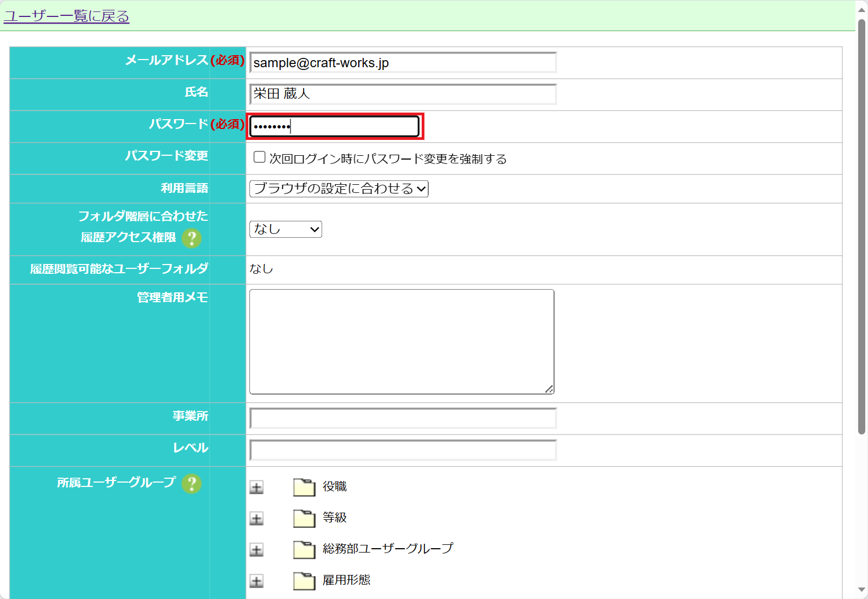Enable forced password change at next login
This screenshot has height=599, width=868.
[260, 157]
